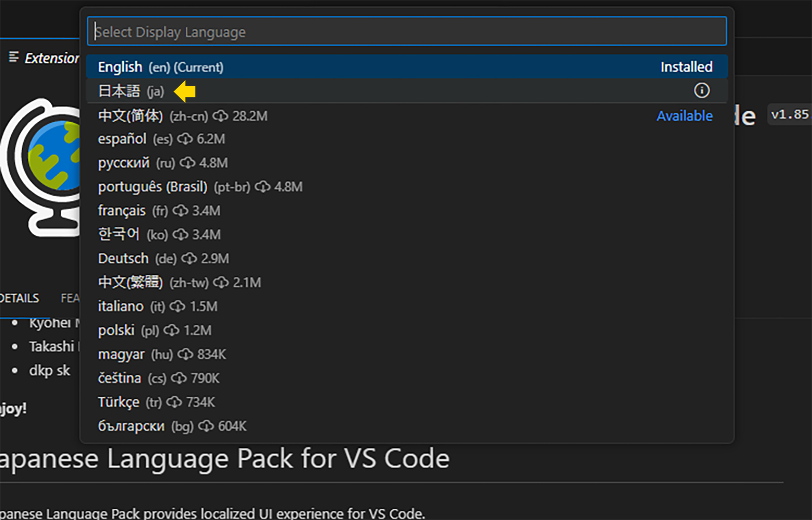The height and width of the screenshot is (520, 812).
Task: Choose български (bg) language
Action: (407, 426)
